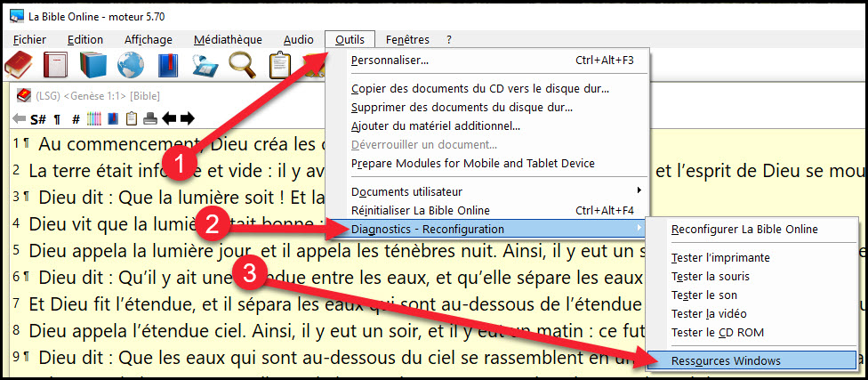Viewport: 868px width, 380px height.
Task: Choose Tester l'imprimante
Action: [x=751, y=257]
